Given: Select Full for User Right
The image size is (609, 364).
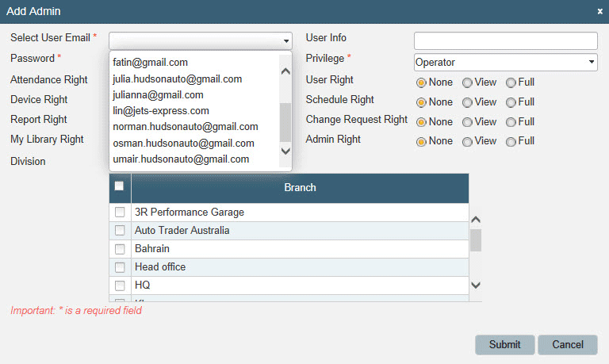Looking at the screenshot, I should point(511,82).
